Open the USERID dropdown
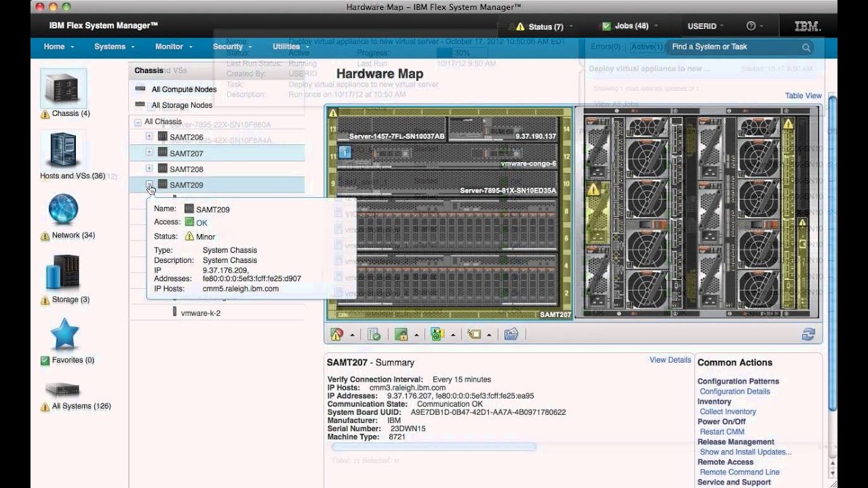This screenshot has height=488, width=868. (706, 26)
